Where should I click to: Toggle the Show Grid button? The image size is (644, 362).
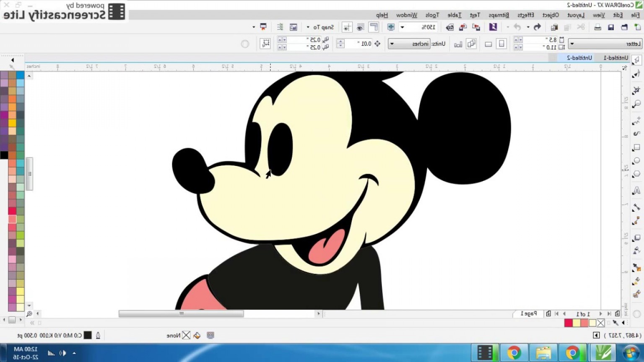(x=360, y=27)
